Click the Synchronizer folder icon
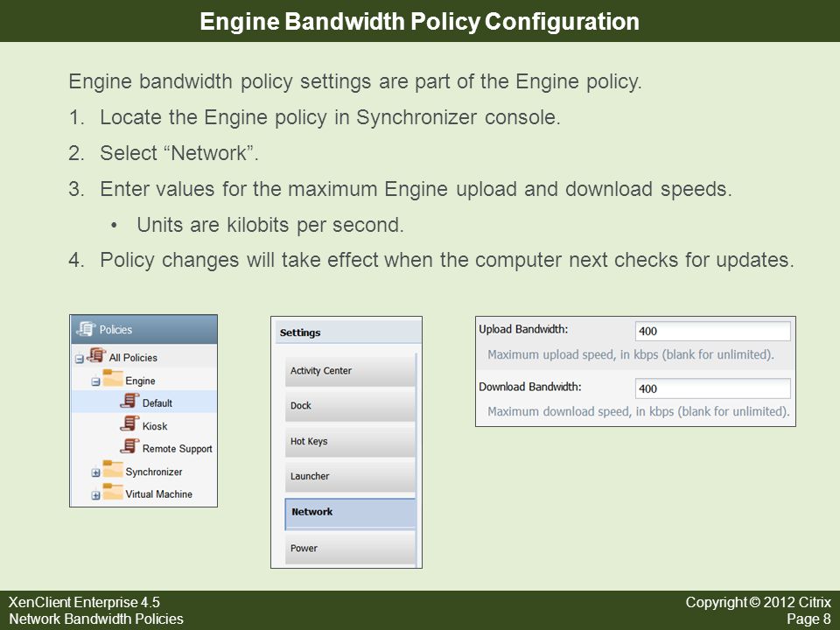840x630 pixels. (x=113, y=469)
